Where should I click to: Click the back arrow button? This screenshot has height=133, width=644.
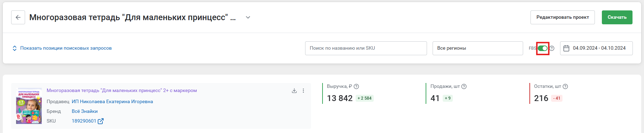pyautogui.click(x=18, y=17)
